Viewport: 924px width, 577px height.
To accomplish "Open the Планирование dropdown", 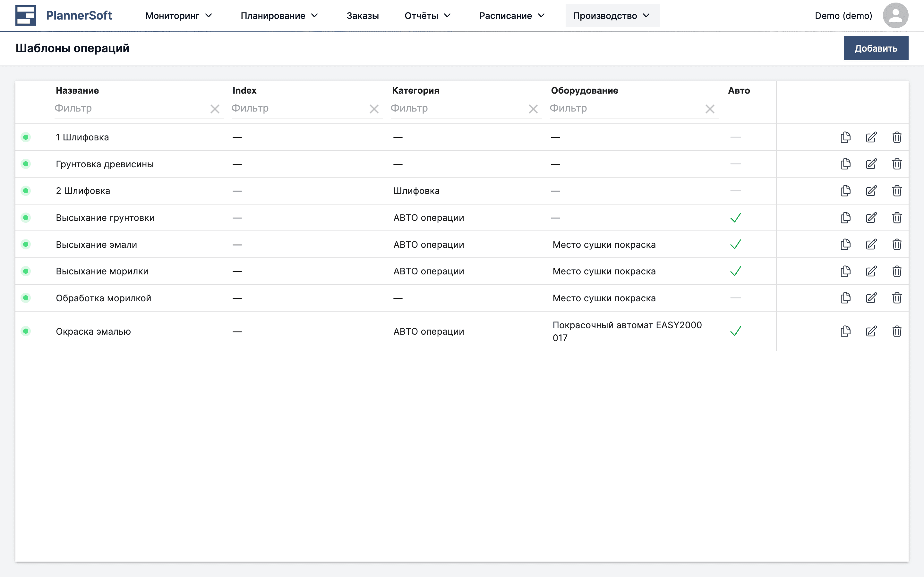I will [279, 16].
